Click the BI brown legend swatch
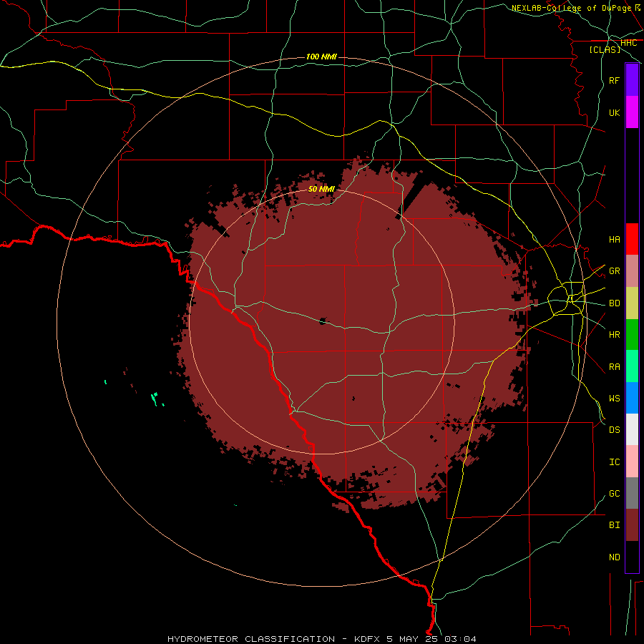 tap(632, 525)
